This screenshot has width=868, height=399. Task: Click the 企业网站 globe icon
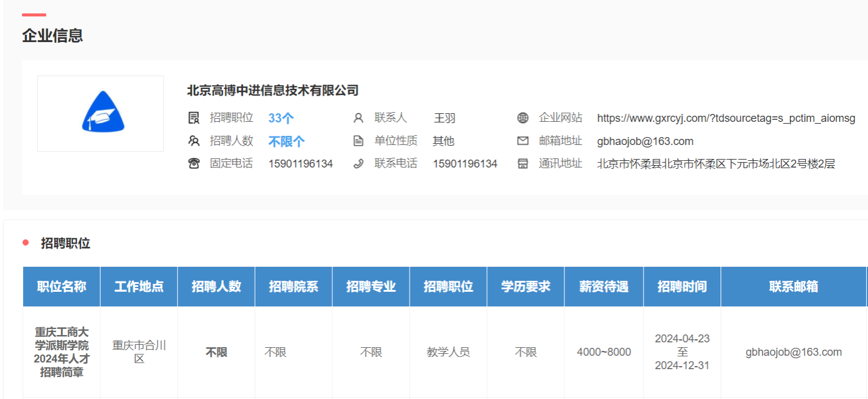[522, 118]
